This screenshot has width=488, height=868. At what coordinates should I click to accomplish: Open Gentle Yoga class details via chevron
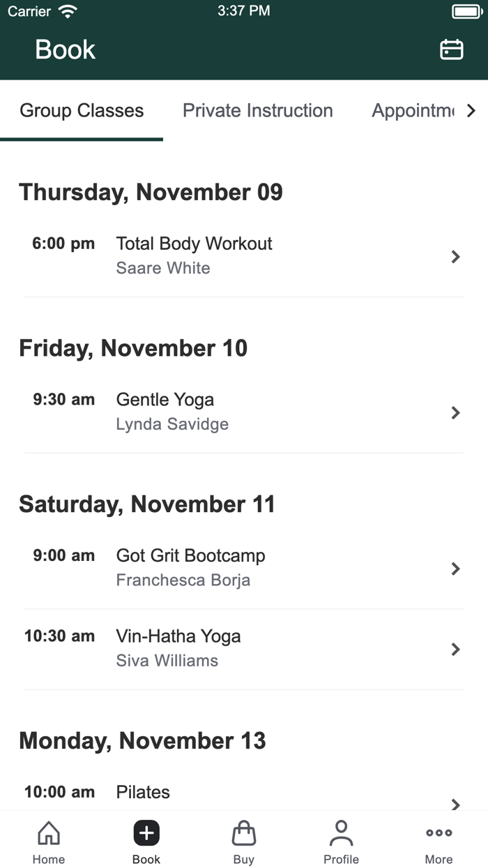[x=455, y=412]
